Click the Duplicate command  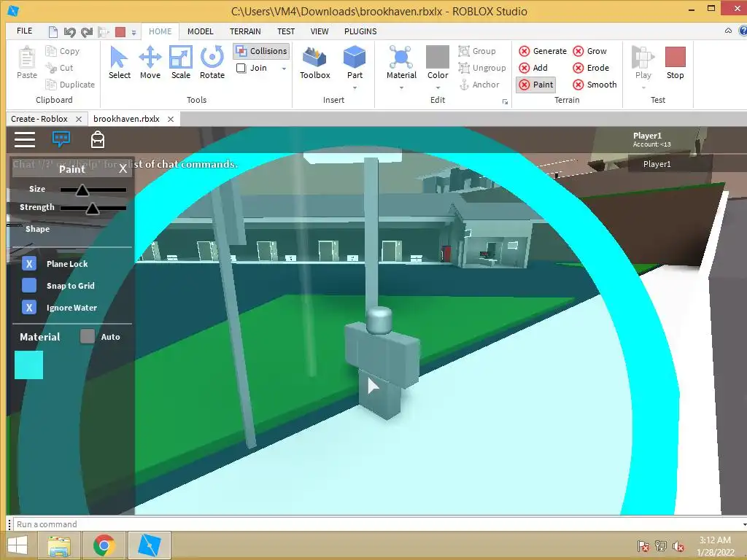click(x=70, y=85)
